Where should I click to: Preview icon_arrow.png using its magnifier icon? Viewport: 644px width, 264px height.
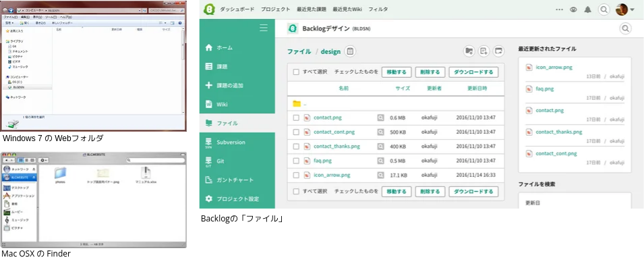click(x=381, y=175)
